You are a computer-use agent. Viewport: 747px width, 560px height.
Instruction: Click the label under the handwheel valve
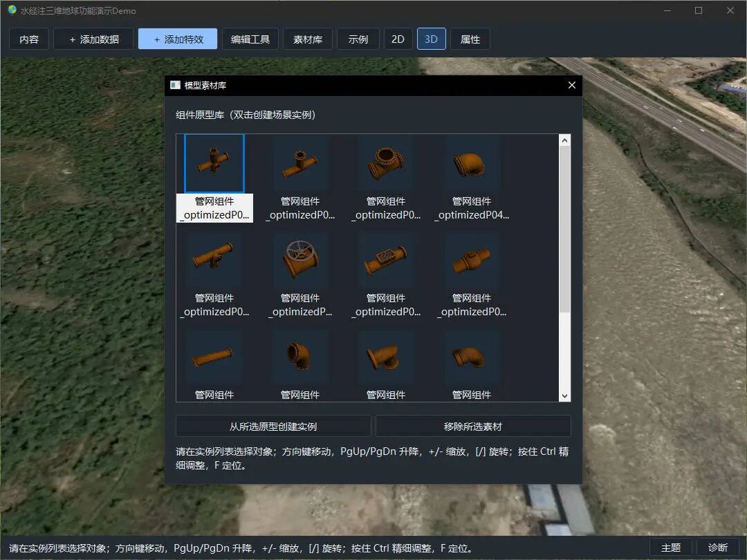[x=300, y=305]
